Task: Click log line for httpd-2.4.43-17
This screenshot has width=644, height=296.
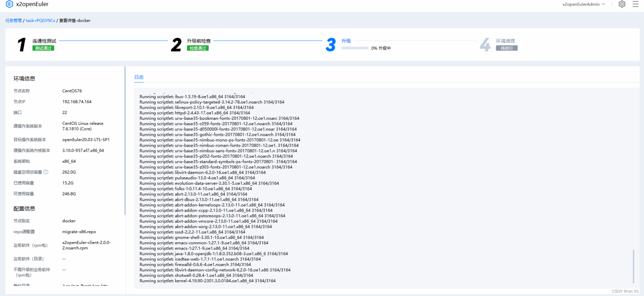Action: (x=195, y=113)
